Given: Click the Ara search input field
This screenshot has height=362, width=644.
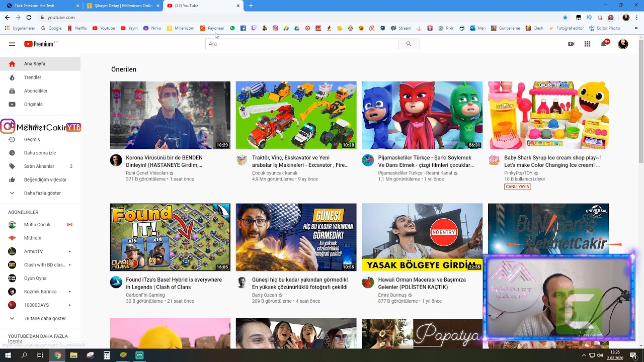Looking at the screenshot, I should (302, 44).
